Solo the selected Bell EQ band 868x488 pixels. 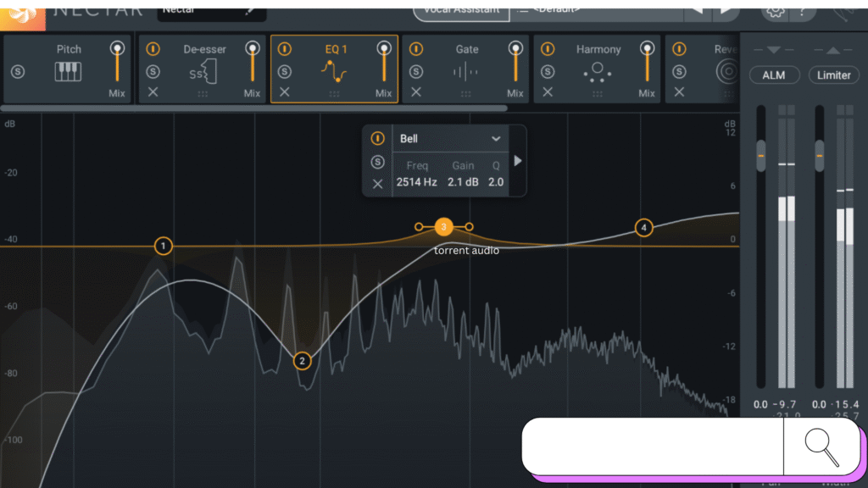click(378, 161)
